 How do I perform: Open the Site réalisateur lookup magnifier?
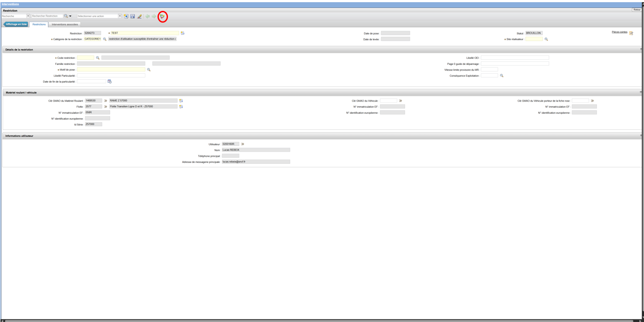[x=546, y=39]
